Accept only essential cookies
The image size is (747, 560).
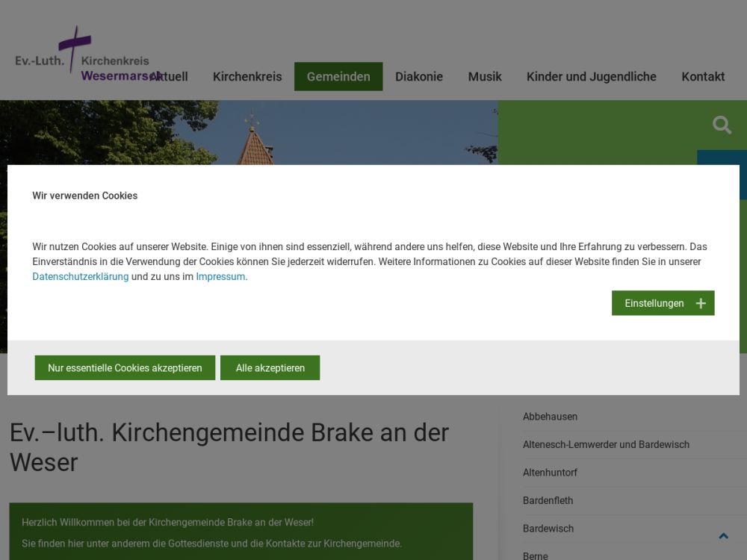[x=125, y=368]
